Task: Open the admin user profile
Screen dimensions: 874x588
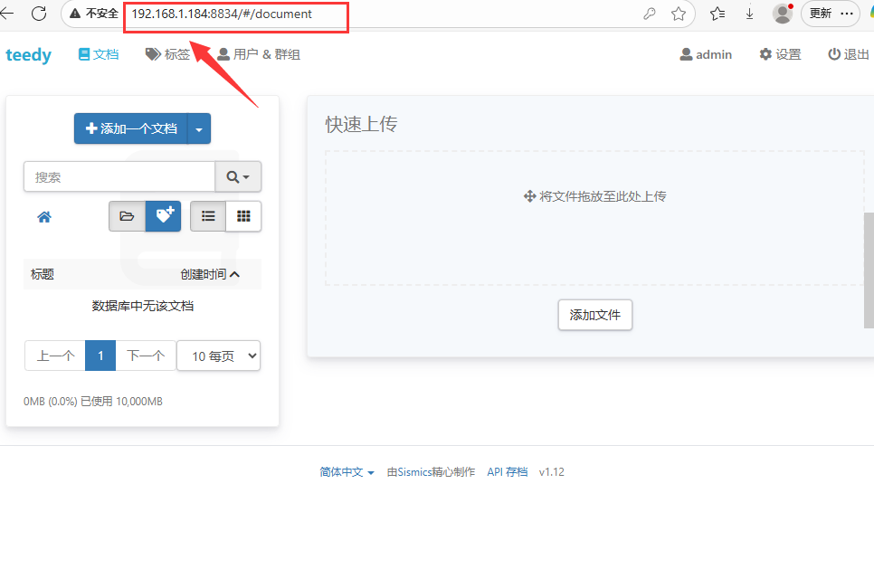Action: pos(706,54)
